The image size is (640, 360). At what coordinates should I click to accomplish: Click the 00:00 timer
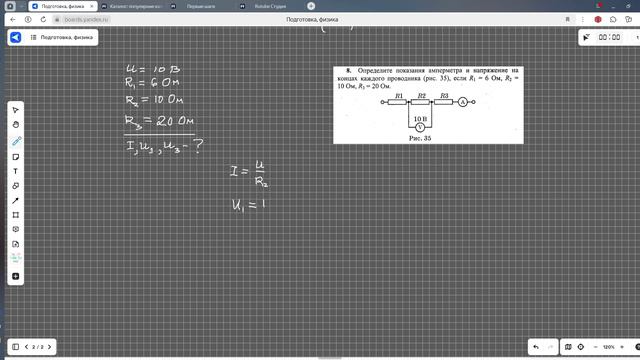609,37
